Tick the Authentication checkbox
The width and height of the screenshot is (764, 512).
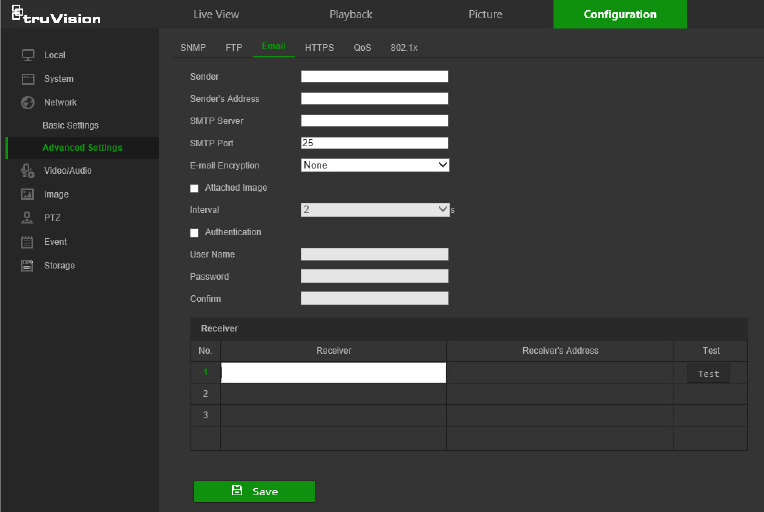pyautogui.click(x=194, y=233)
